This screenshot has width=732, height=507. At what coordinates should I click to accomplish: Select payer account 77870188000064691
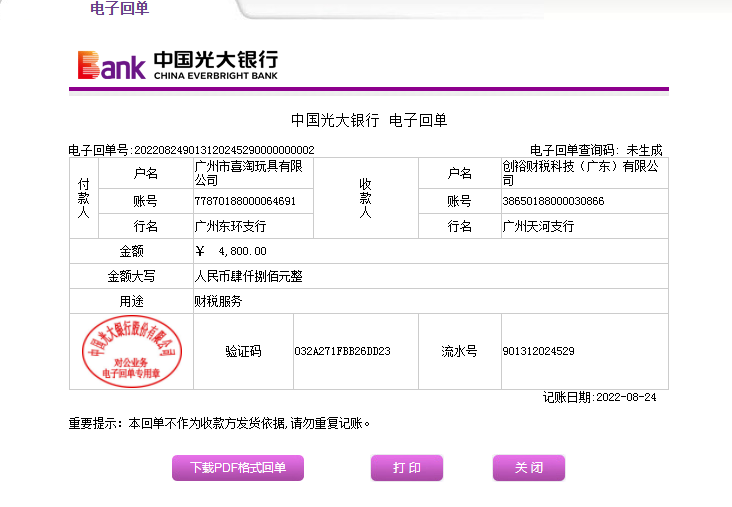pos(245,201)
